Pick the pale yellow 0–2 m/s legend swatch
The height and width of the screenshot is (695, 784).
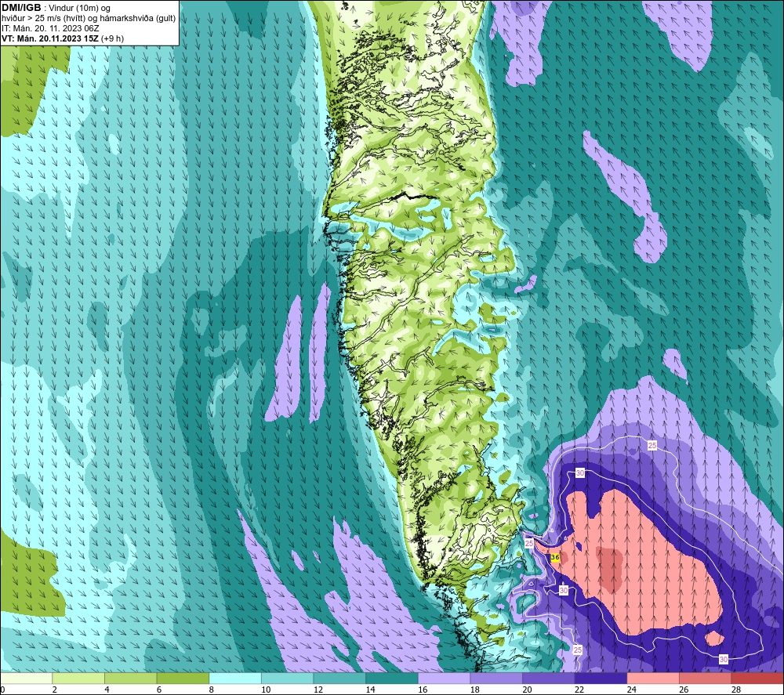click(x=26, y=678)
